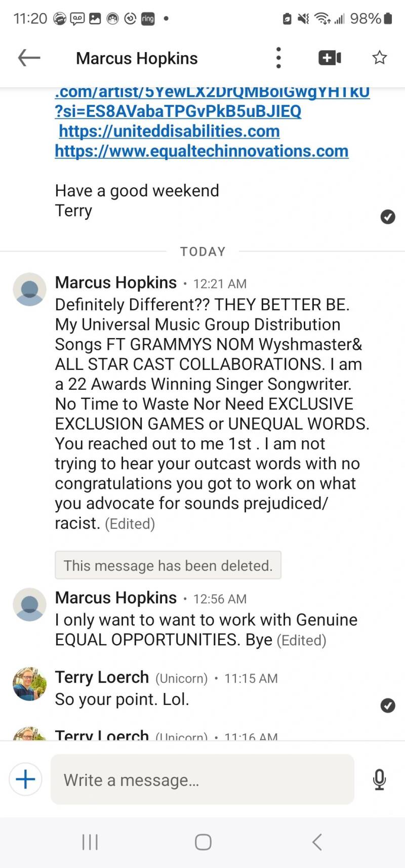This screenshot has width=405, height=868.
Task: Tap the back arrow to leave the conversation
Action: tap(29, 58)
